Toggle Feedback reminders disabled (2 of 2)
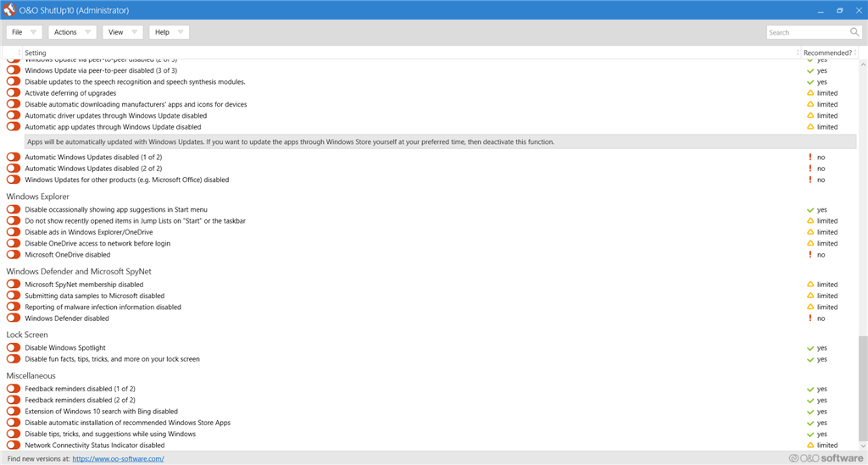Image resolution: width=868 pixels, height=465 pixels. pyautogui.click(x=14, y=400)
